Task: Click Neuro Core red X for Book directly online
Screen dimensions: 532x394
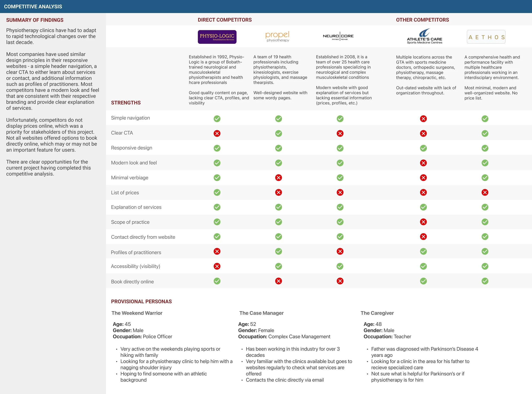Action: [340, 281]
